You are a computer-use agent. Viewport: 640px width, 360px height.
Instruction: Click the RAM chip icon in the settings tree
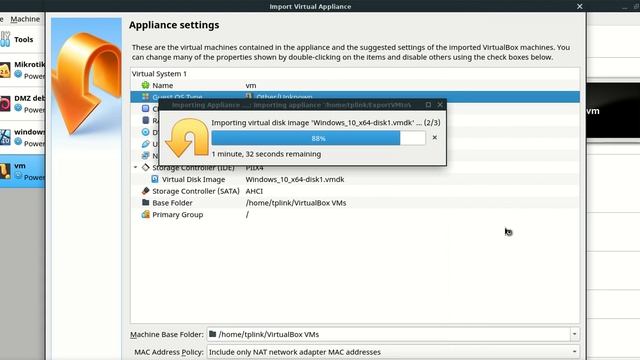tap(145, 120)
